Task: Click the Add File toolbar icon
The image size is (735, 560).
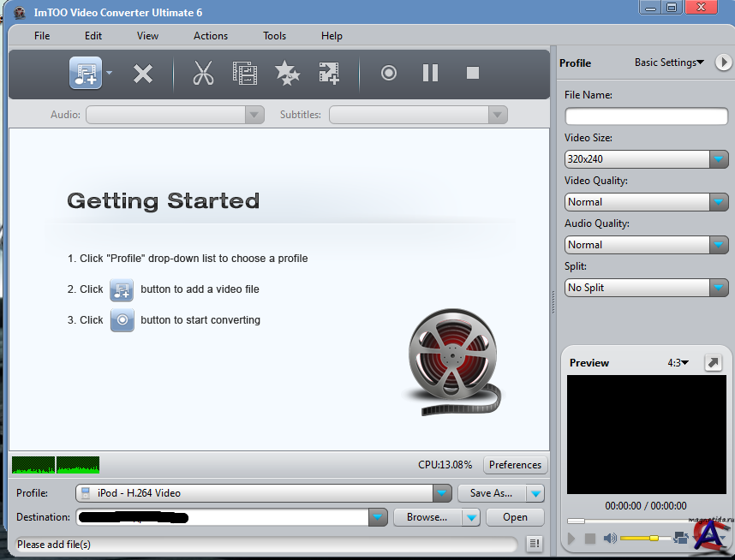Action: click(x=86, y=73)
